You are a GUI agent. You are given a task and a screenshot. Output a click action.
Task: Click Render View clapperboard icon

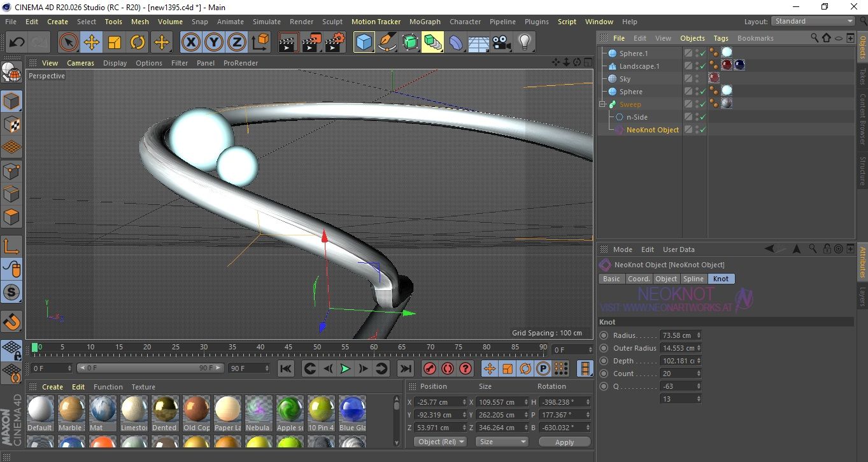[288, 43]
